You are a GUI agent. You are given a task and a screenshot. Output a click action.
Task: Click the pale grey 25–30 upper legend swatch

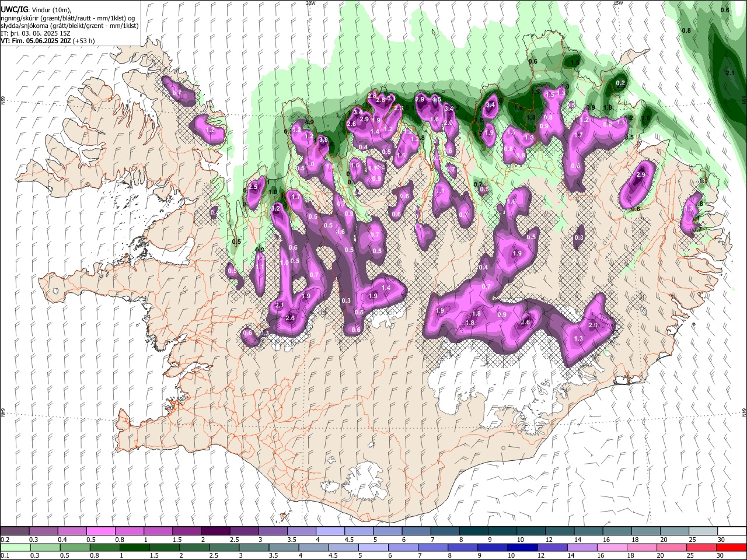pos(703,531)
